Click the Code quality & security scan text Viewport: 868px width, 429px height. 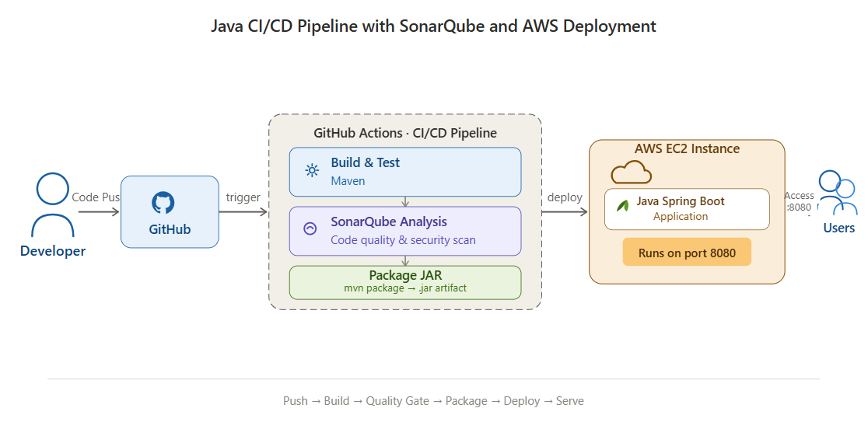(x=403, y=240)
